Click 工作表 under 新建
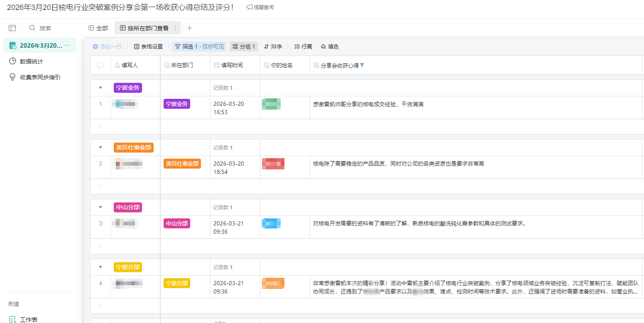 [29, 319]
